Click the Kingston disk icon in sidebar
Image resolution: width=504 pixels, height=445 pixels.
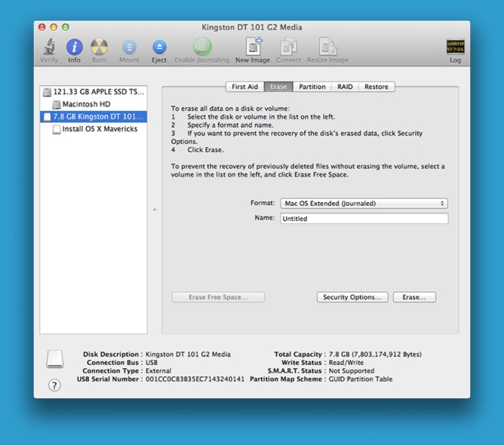48,117
